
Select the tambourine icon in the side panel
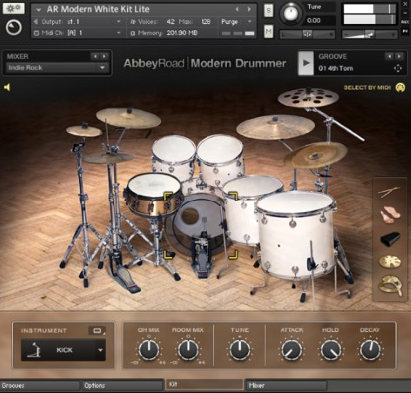[391, 285]
